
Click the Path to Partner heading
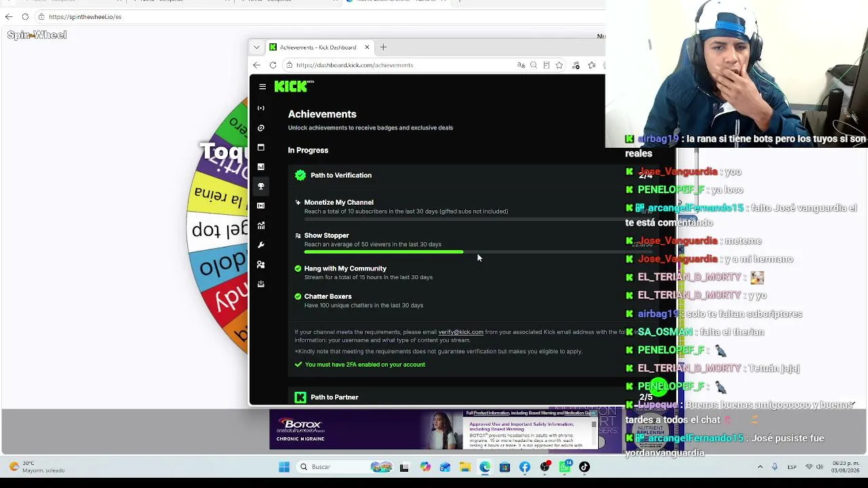click(334, 397)
